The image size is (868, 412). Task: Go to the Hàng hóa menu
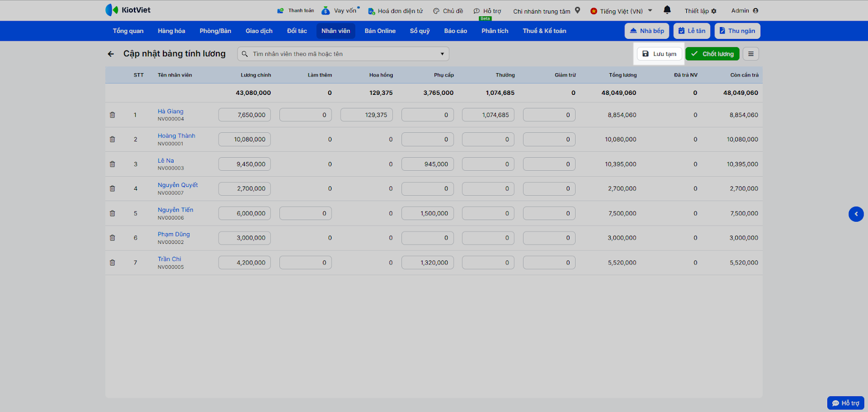(171, 31)
